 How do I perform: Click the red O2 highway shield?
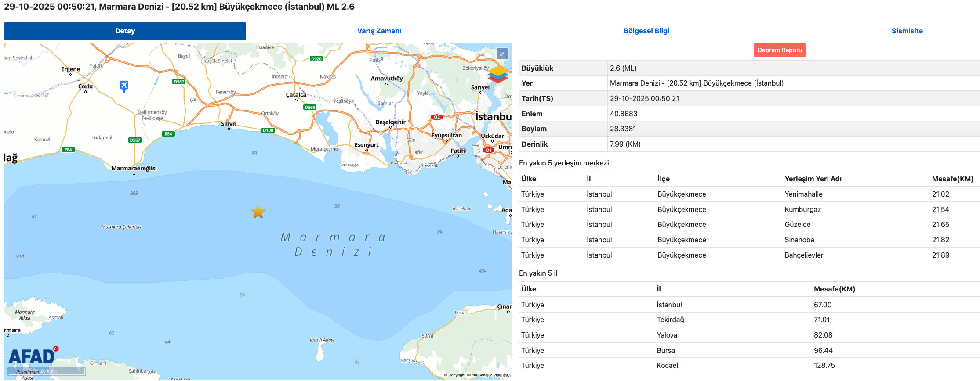436,117
